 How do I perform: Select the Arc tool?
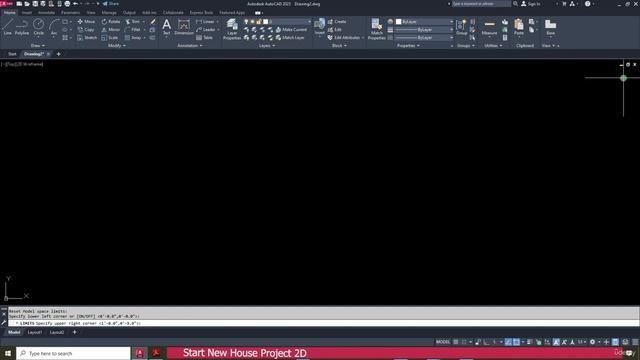click(x=54, y=27)
